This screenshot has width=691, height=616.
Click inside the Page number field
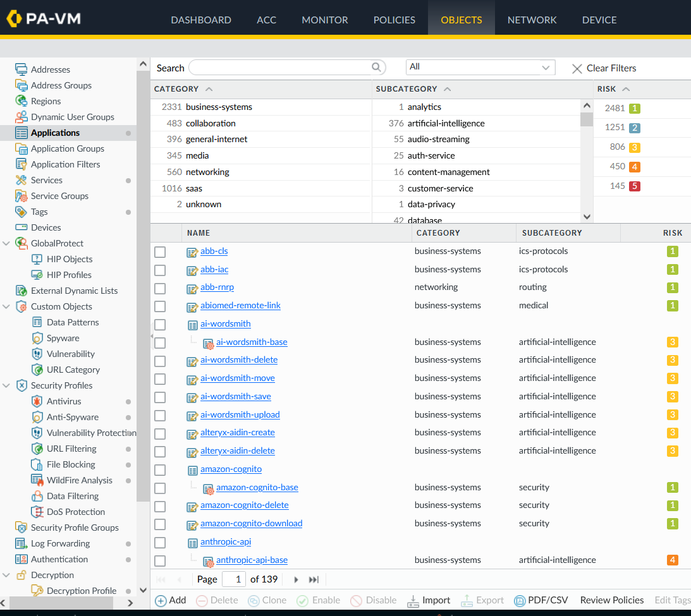pos(233,579)
